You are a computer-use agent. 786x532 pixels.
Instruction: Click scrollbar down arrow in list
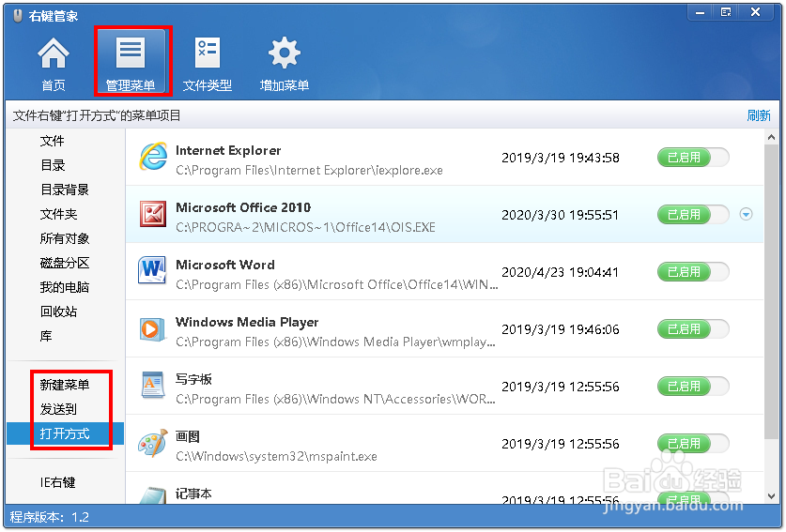click(x=771, y=496)
